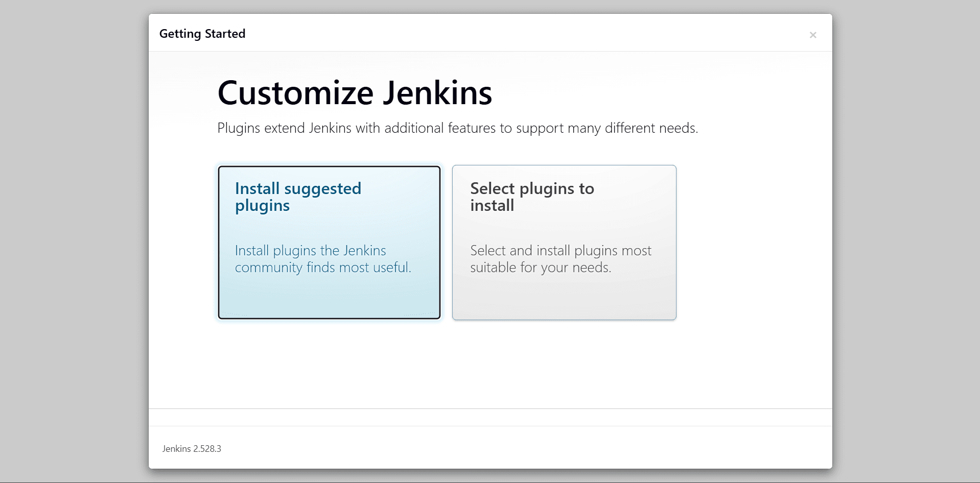Click the word 'install' under 'Select plugins to'
The image size is (980, 483).
tap(492, 206)
